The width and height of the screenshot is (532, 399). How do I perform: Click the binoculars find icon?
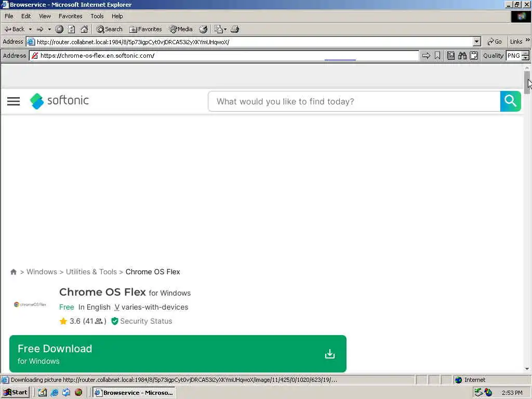click(462, 56)
